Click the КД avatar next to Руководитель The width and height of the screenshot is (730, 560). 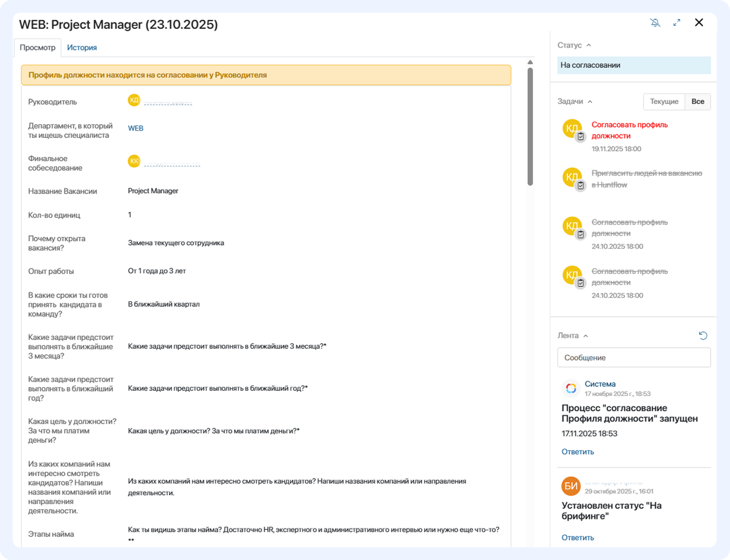[134, 100]
